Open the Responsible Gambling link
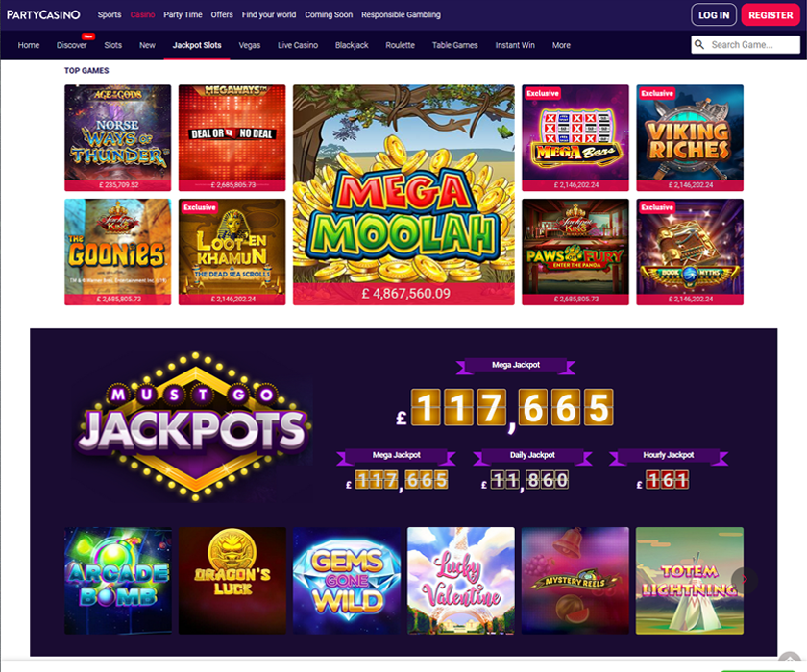 click(401, 15)
